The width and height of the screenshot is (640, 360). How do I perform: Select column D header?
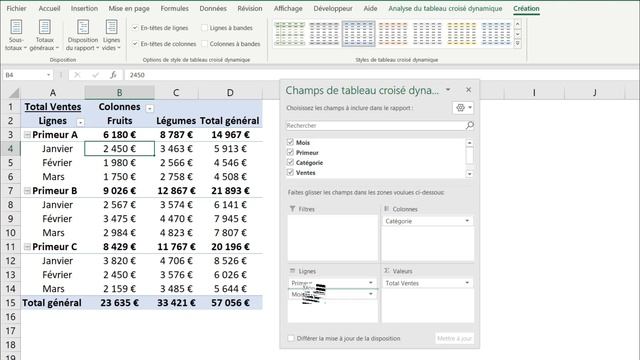point(230,93)
